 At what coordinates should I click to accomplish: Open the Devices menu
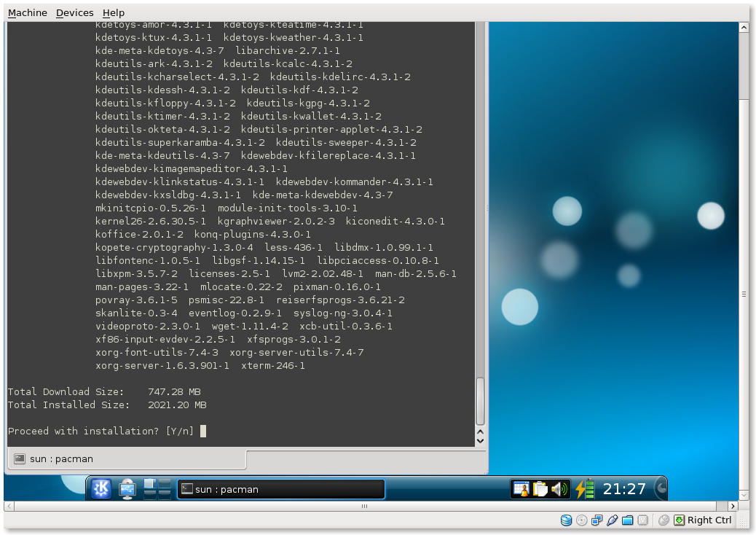click(75, 12)
